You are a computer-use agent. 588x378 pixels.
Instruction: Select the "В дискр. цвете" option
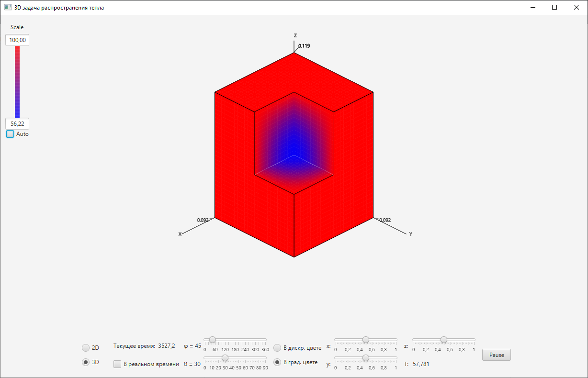point(277,348)
